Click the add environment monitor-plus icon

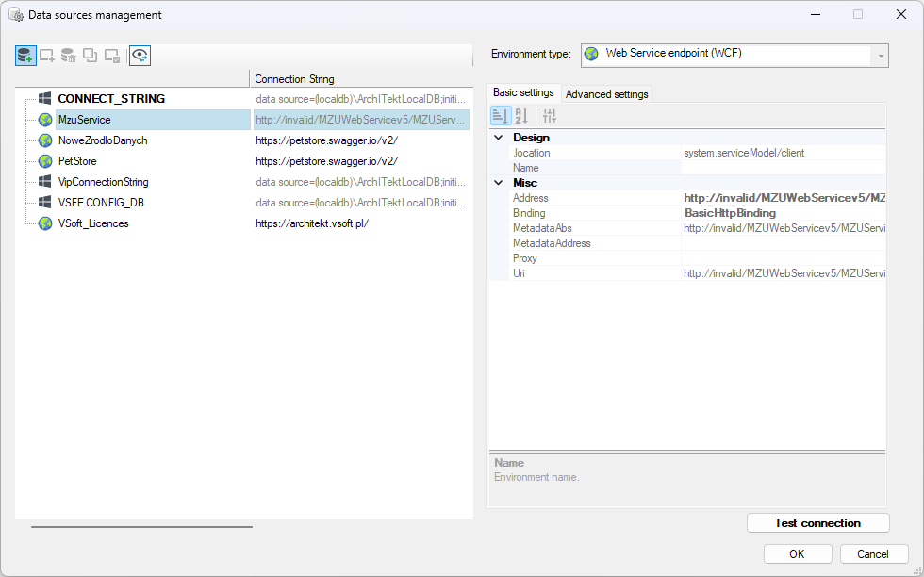(47, 56)
